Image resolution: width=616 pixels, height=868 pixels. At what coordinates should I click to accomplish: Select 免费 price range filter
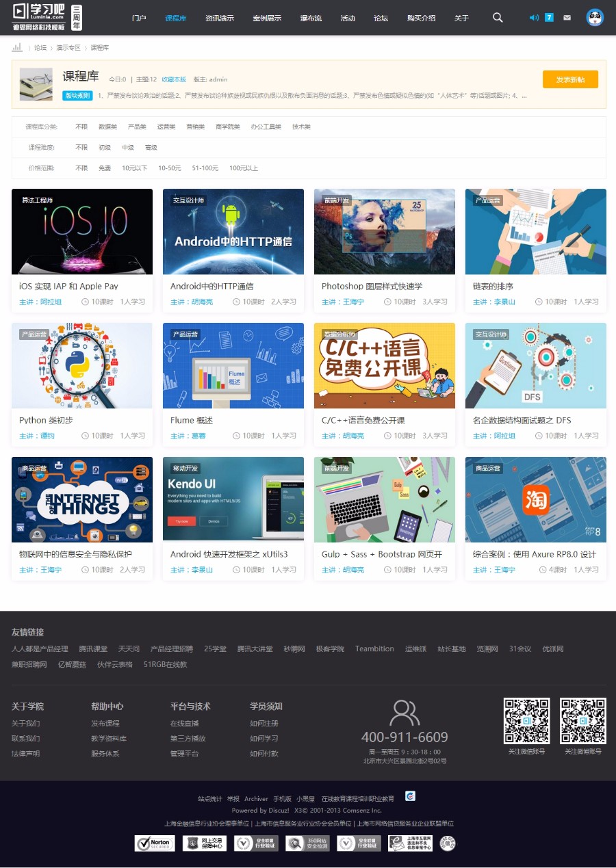104,168
